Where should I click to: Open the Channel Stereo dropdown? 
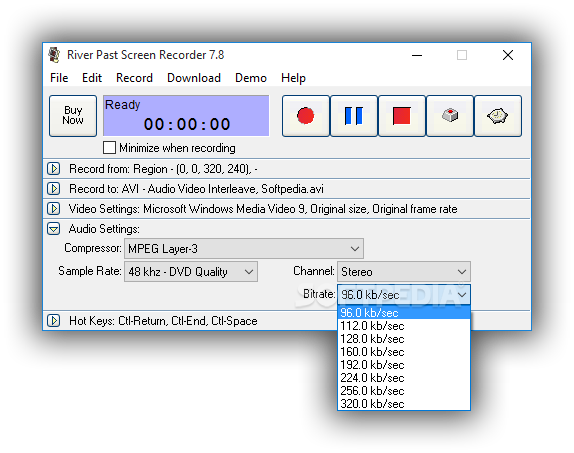(404, 272)
